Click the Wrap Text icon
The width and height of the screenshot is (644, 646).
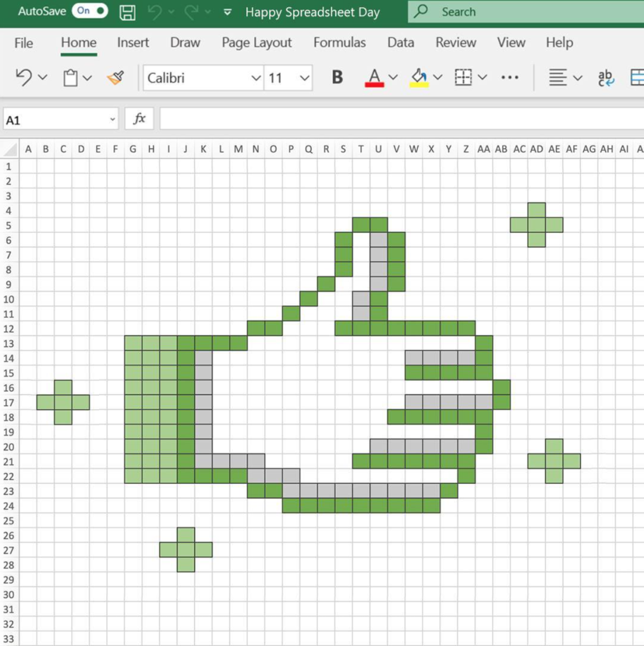[606, 78]
